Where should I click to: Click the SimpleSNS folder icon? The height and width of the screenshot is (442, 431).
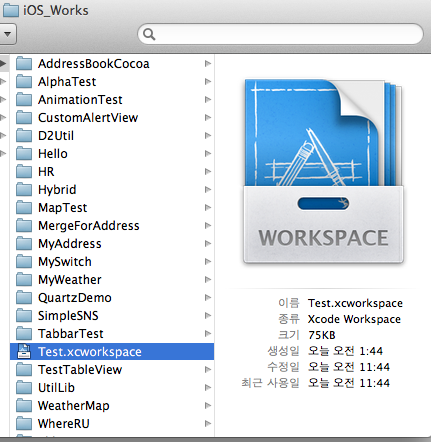pos(24,315)
